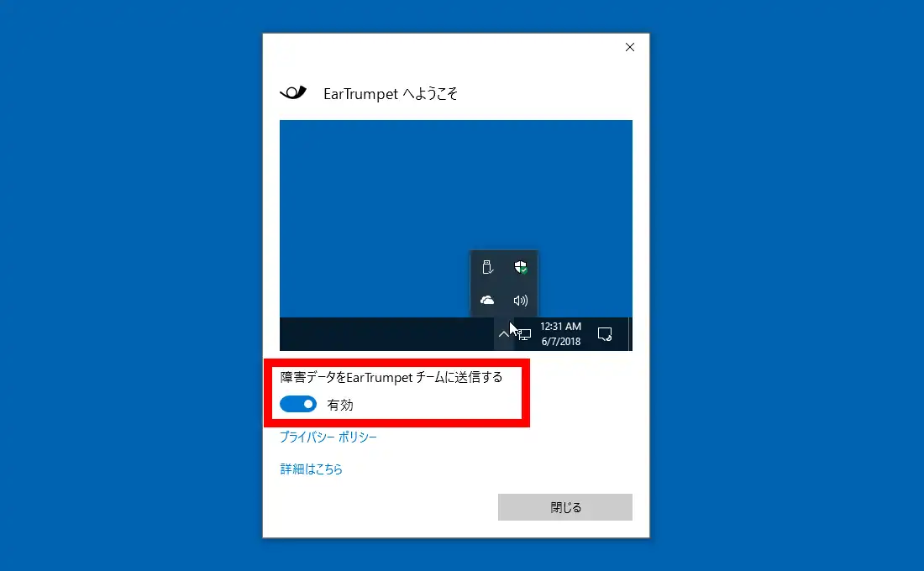Click the Windows Defender shield icon
The image size is (924, 571).
(x=521, y=268)
